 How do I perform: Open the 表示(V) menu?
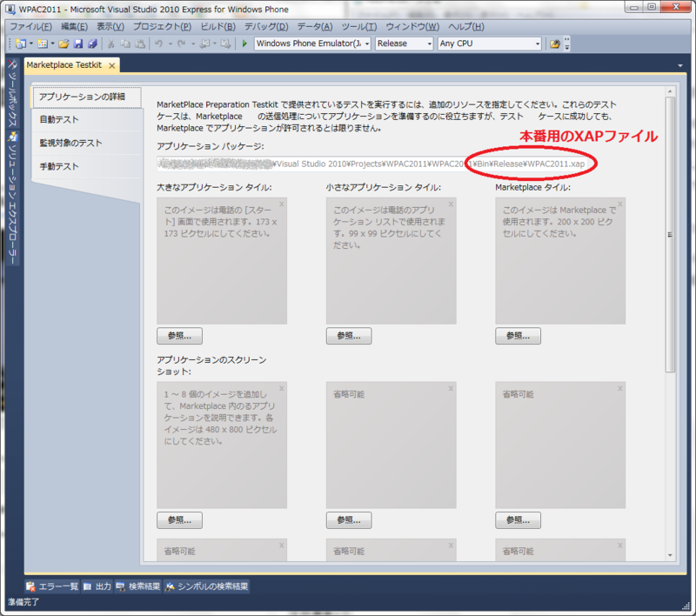click(x=110, y=27)
